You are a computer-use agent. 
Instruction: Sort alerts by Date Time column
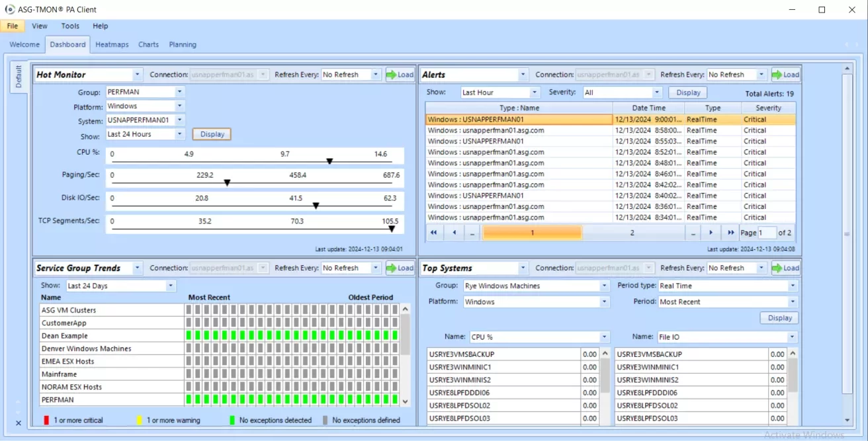[648, 108]
